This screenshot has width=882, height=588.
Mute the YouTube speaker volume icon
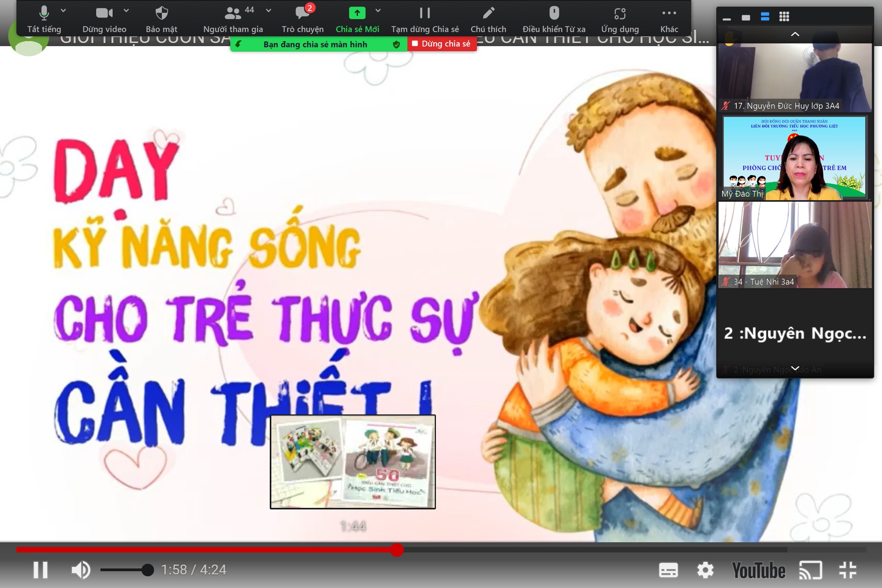tap(81, 570)
